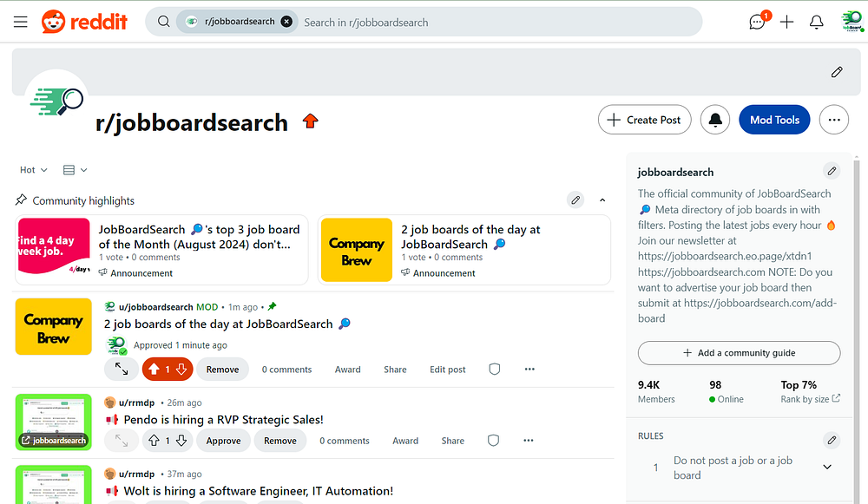Click the red upvote icon beside community name
868x504 pixels.
point(310,121)
